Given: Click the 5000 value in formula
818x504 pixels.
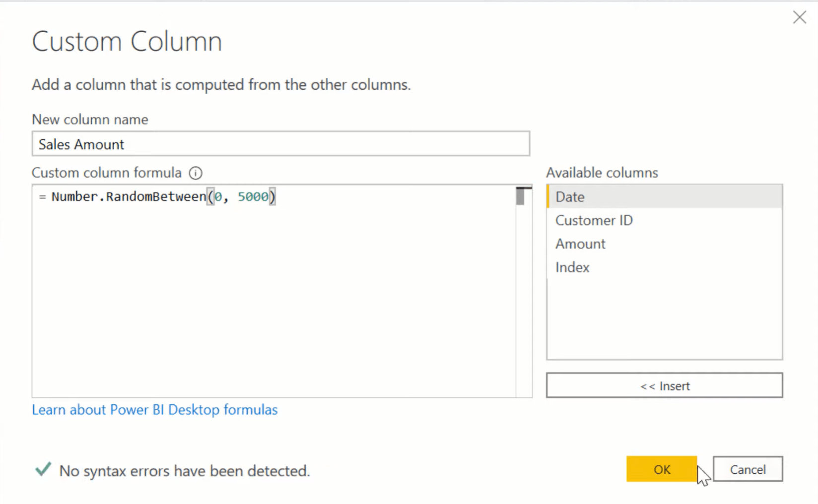Looking at the screenshot, I should [253, 196].
